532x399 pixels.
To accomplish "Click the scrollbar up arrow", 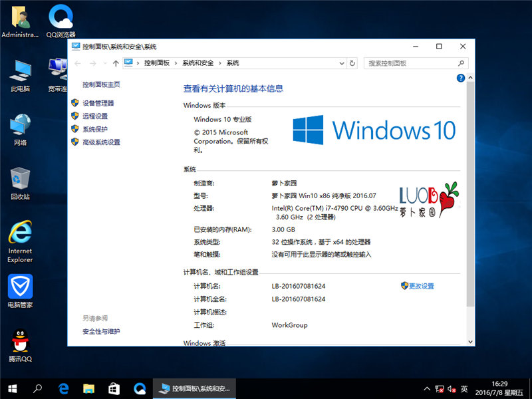I will [x=470, y=78].
